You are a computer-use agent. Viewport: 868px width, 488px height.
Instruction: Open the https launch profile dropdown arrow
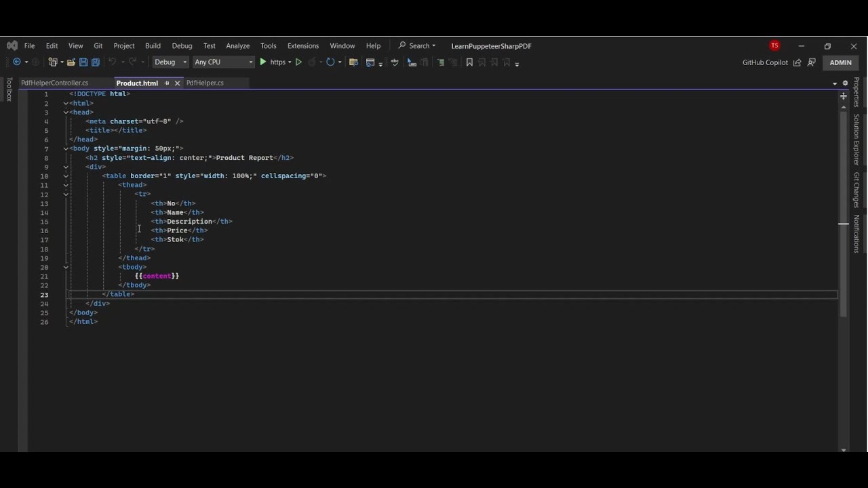290,62
